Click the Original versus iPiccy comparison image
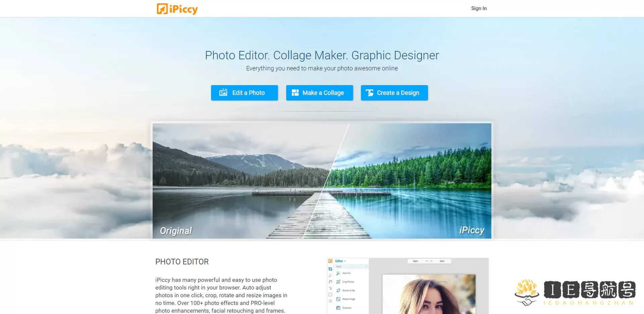The height and width of the screenshot is (314, 644). [x=322, y=181]
